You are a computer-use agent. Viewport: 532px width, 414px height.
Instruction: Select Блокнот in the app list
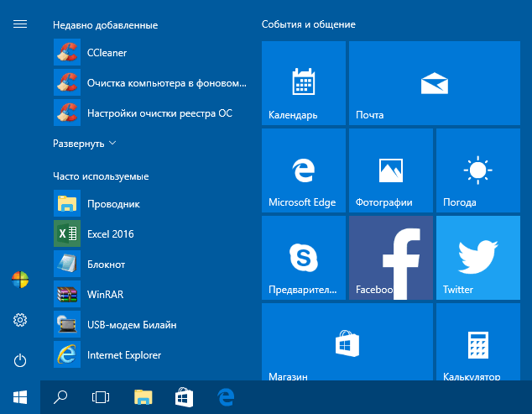[106, 265]
